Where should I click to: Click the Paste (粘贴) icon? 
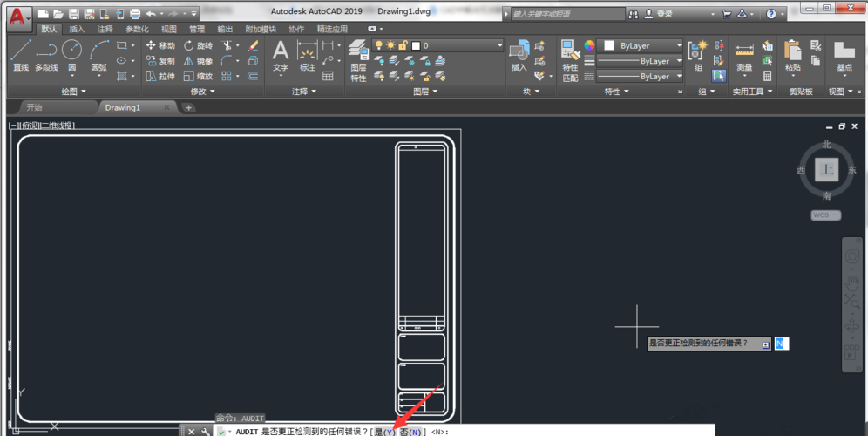[x=793, y=56]
